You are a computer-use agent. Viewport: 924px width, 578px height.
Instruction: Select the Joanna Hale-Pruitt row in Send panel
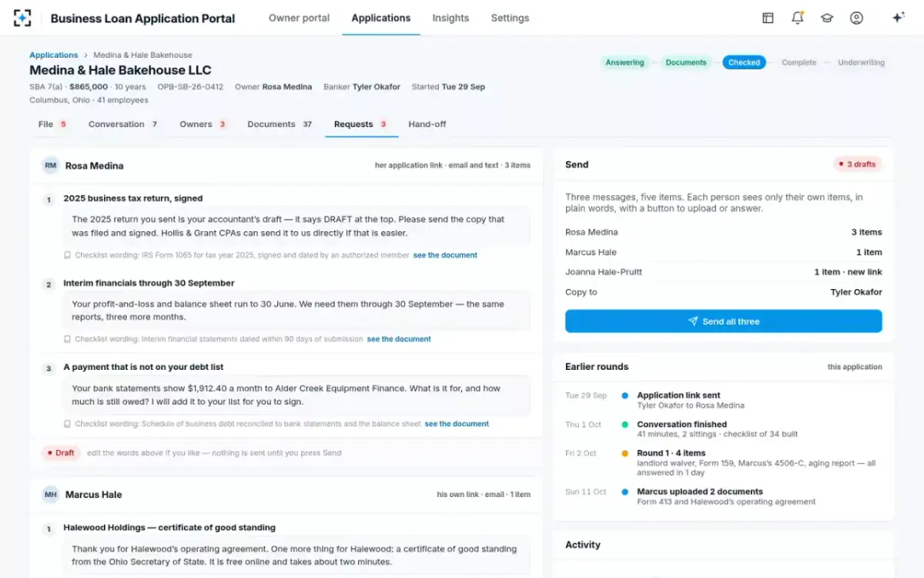point(724,272)
